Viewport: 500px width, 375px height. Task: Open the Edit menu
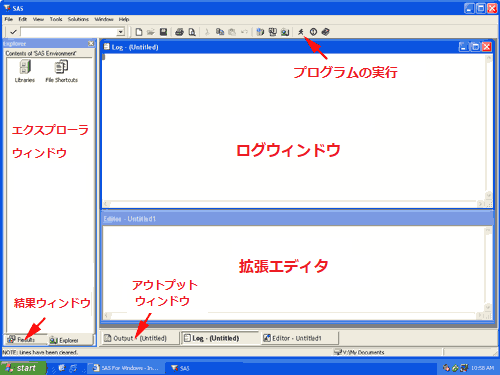point(23,19)
